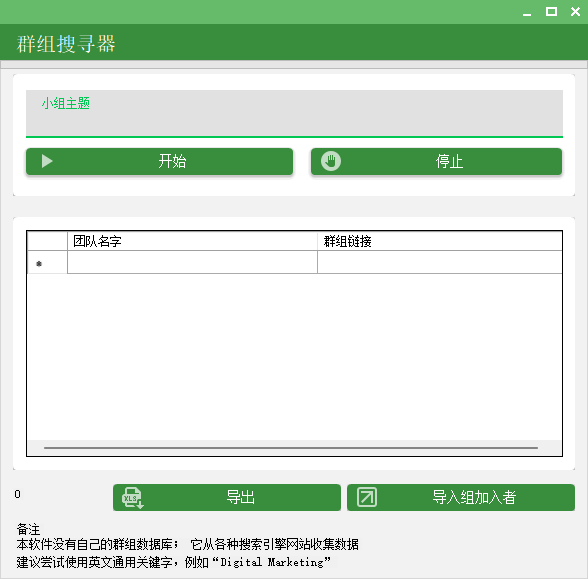
Task: Click the empty 群组链接 cell in new row
Action: pos(440,262)
